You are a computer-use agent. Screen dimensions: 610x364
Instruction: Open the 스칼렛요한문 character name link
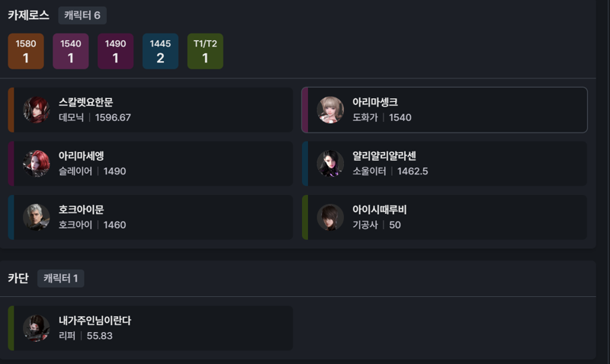tap(85, 102)
